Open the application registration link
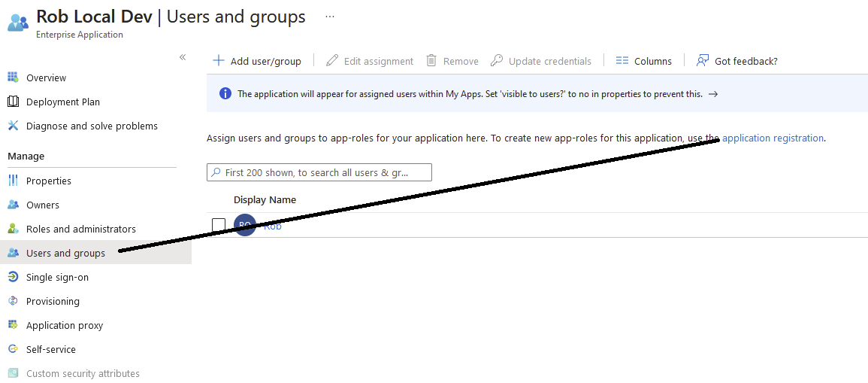This screenshot has height=383, width=868. pyautogui.click(x=773, y=138)
